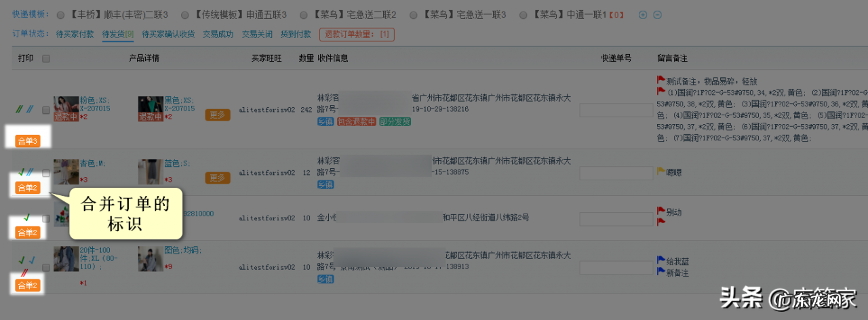Toggle select-all checkbox in 打印 header

click(46, 59)
